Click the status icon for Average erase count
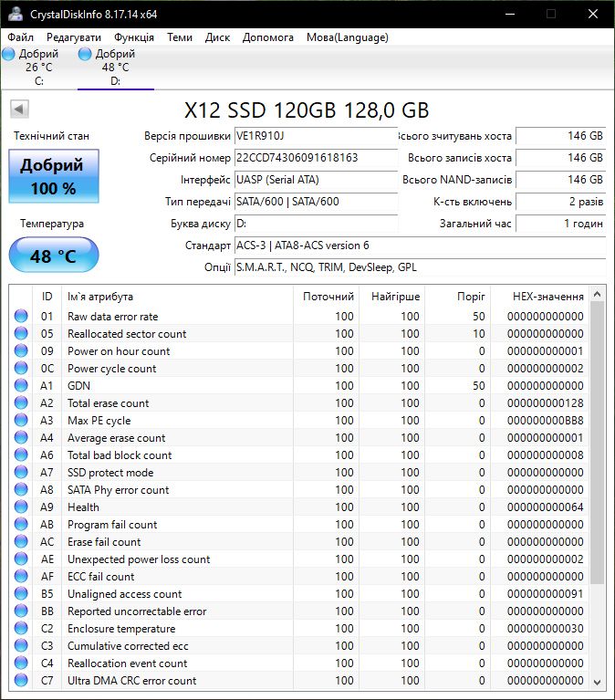 pos(21,437)
